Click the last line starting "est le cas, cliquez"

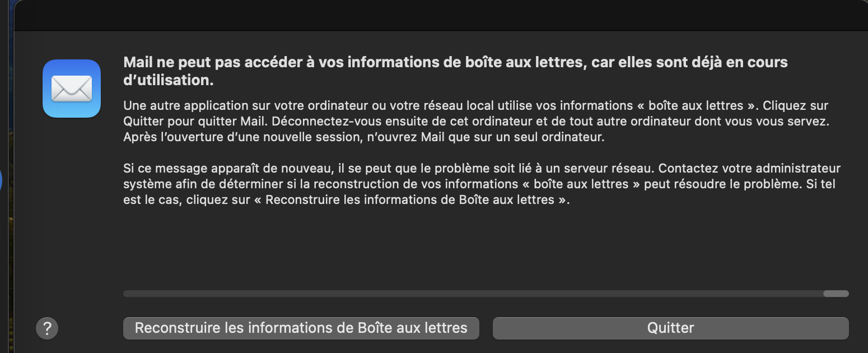click(346, 199)
